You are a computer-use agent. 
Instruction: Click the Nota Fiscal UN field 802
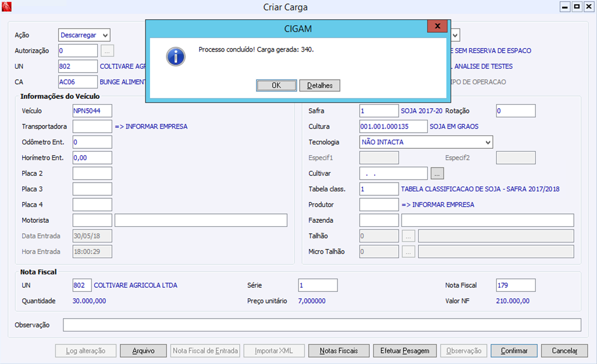[x=82, y=286]
